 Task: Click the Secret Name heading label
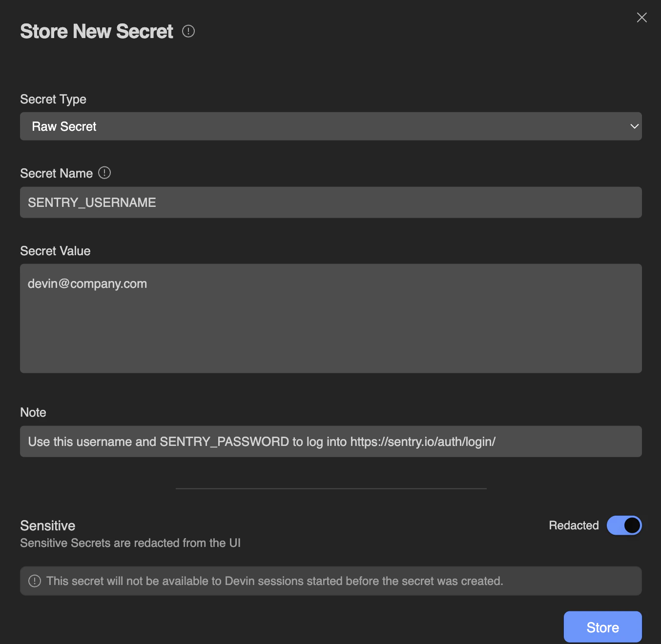point(56,173)
